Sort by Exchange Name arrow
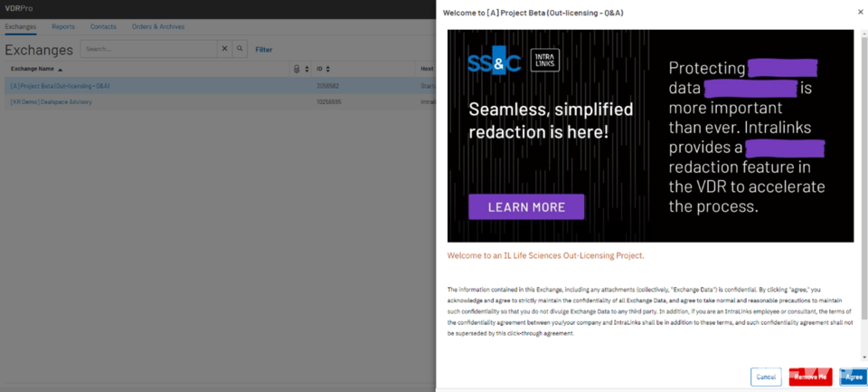Image resolution: width=868 pixels, height=392 pixels. point(60,69)
